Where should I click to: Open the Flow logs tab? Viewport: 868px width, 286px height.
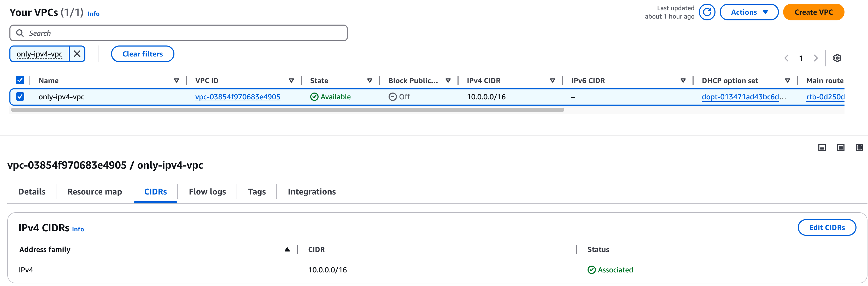(207, 192)
